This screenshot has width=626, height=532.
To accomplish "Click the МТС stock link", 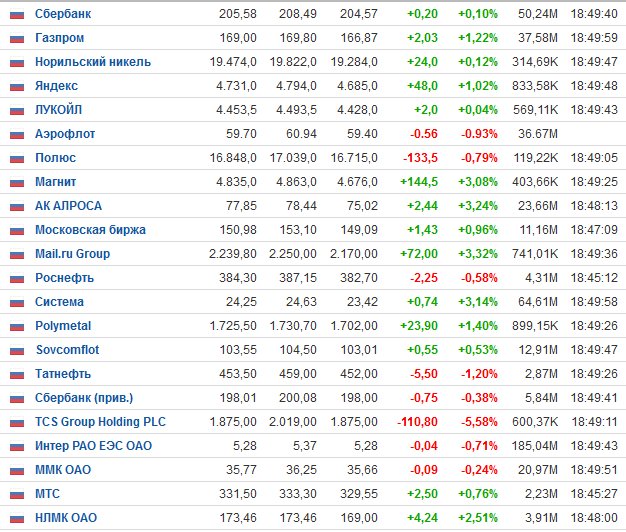I will click(x=47, y=494).
